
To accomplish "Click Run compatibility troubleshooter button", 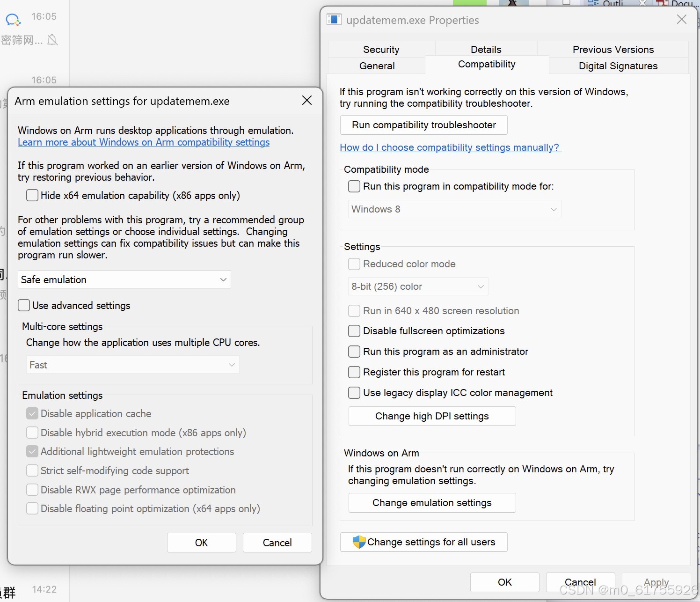I will point(424,125).
